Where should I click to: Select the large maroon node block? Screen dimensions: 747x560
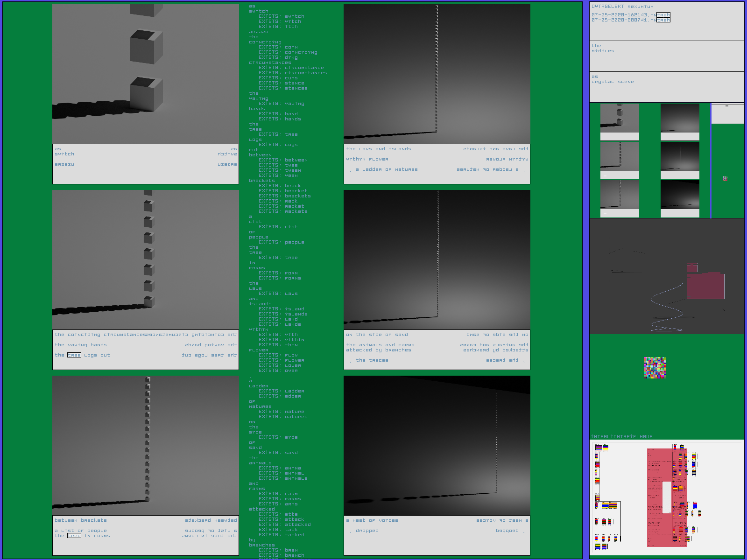click(x=705, y=286)
